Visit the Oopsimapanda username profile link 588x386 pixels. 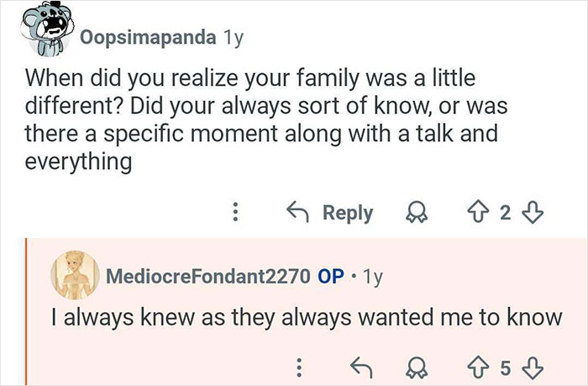point(148,38)
